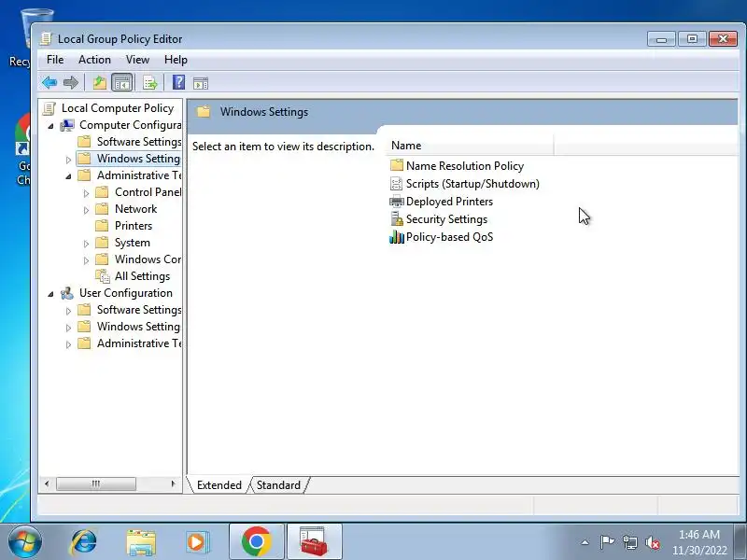Click 'Security Settings' entry text
Image resolution: width=747 pixels, height=560 pixels.
pyautogui.click(x=446, y=219)
